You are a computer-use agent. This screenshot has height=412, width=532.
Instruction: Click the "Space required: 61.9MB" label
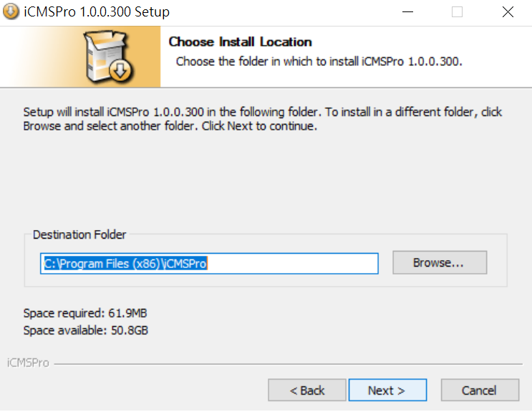84,313
